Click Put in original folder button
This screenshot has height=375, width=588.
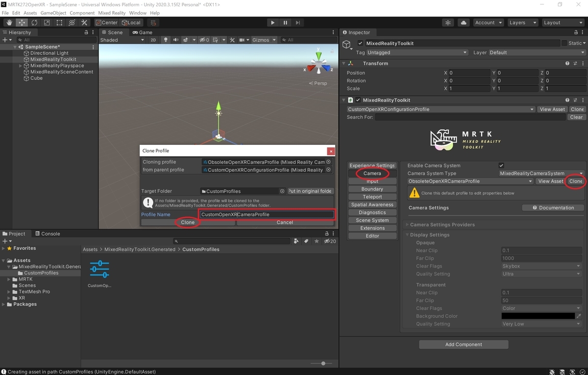pyautogui.click(x=310, y=191)
